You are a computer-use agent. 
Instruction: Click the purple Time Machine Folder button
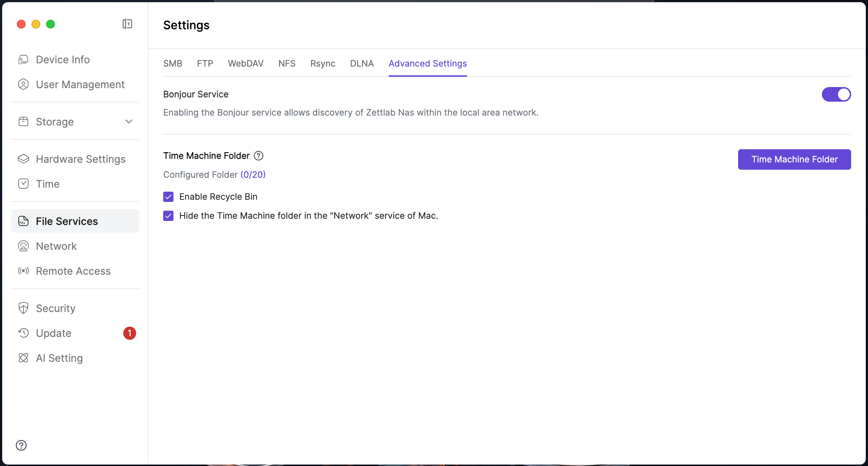point(794,159)
